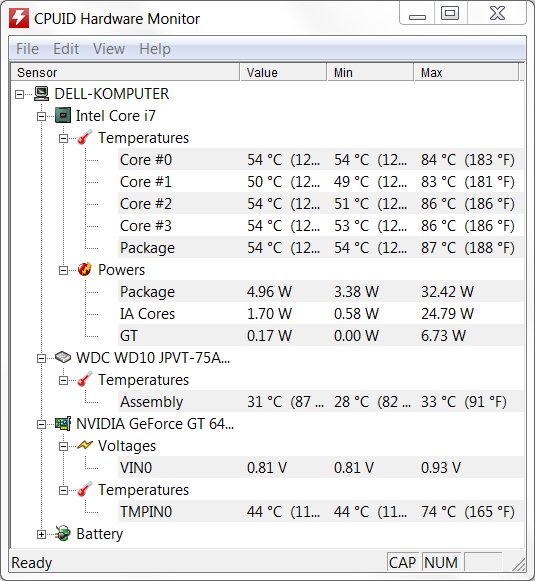
Task: Click the Voltages lightning bolt icon
Action: click(84, 445)
